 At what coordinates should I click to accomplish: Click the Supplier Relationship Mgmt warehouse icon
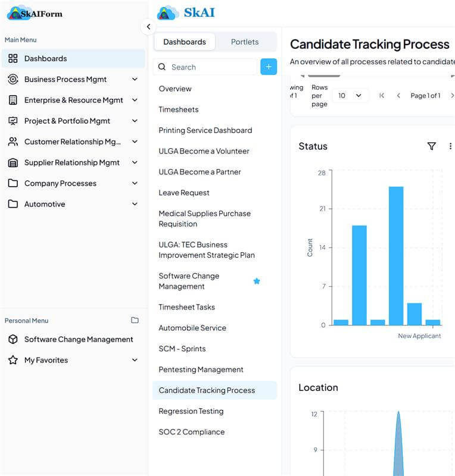click(x=13, y=162)
